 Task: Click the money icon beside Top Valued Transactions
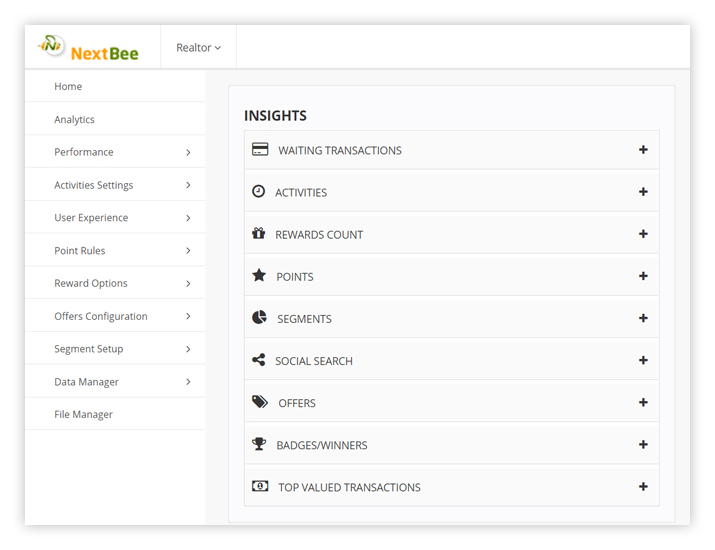pos(260,487)
